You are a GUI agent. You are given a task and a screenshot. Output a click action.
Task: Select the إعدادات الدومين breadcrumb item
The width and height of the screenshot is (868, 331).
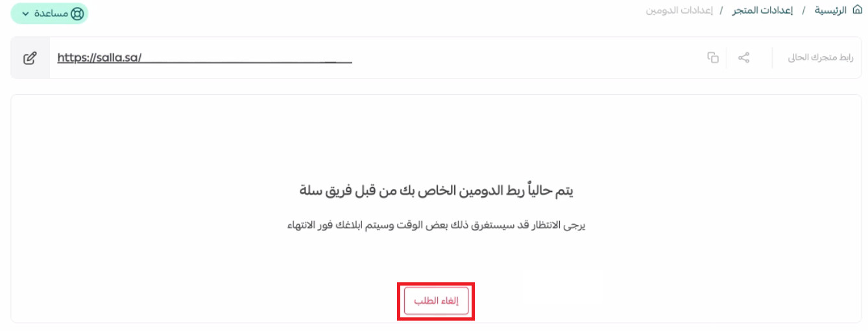point(679,11)
